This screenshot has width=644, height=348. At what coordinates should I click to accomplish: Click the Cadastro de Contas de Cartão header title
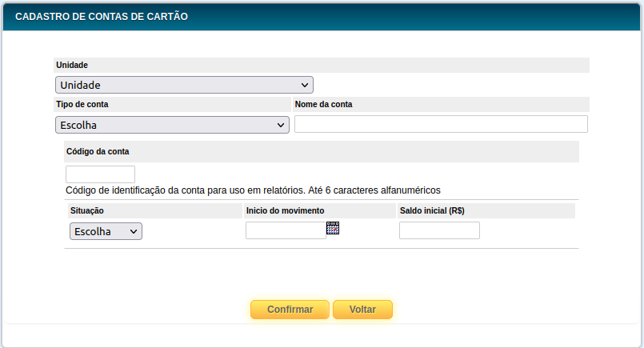[x=102, y=16]
